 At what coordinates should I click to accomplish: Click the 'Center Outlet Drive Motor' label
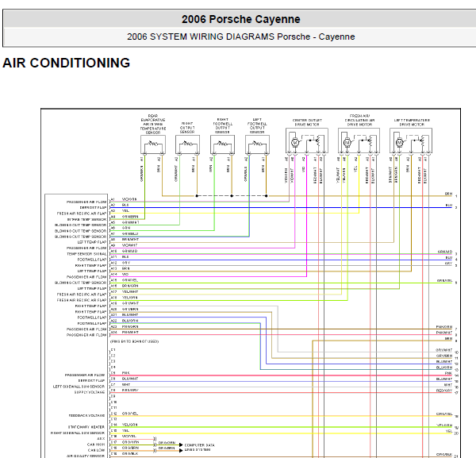pyautogui.click(x=307, y=122)
